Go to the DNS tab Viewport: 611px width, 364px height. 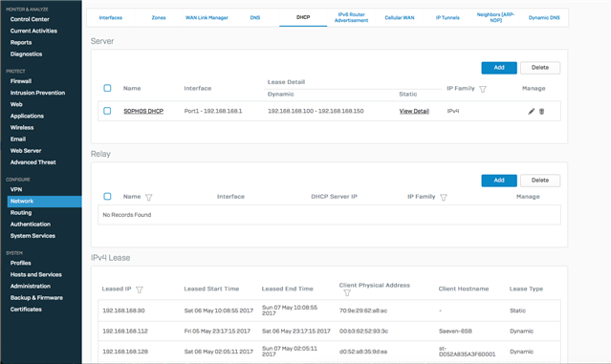pos(255,17)
